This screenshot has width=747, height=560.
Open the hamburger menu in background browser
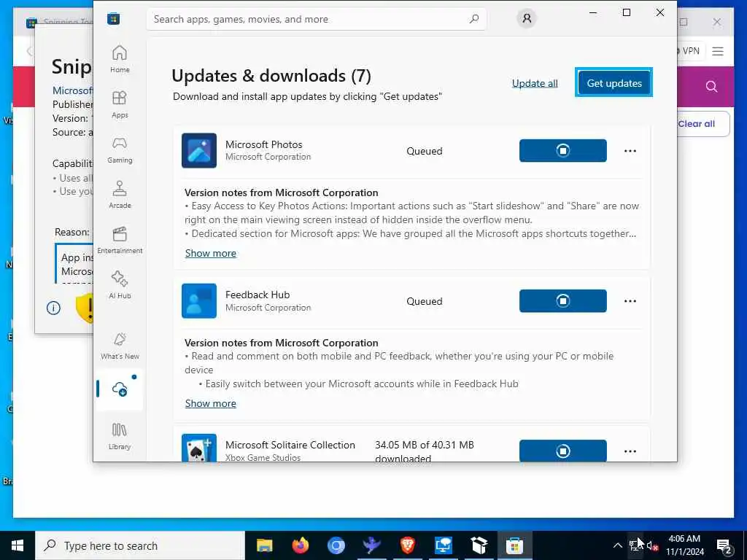coord(718,52)
